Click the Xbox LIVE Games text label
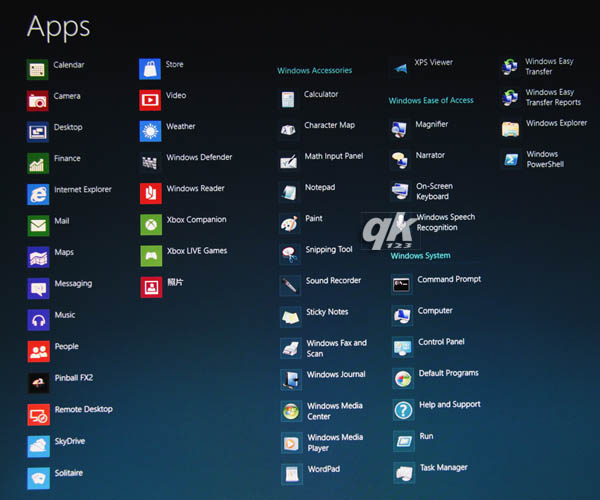Screen dimensions: 600x500 click(x=197, y=251)
